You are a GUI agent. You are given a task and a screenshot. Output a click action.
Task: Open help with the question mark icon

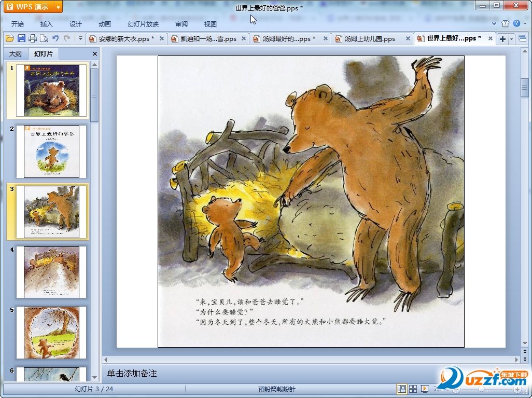516,23
